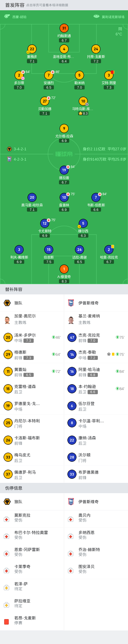
Task: Click the referee whistle icon near 西蒙-胡珀
Action: 7,16
